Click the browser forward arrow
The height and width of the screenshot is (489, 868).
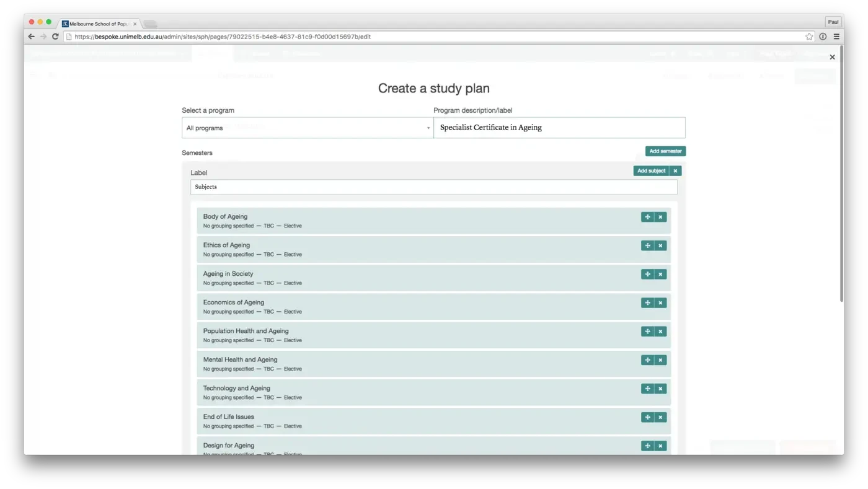[43, 37]
